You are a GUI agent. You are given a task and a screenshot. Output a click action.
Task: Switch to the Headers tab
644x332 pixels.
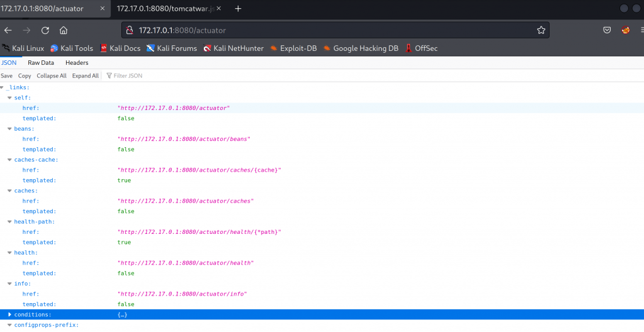[77, 63]
